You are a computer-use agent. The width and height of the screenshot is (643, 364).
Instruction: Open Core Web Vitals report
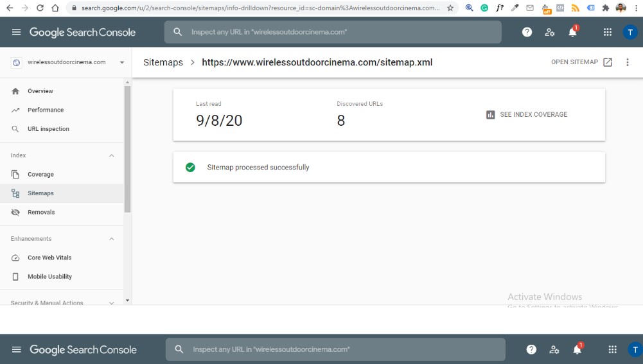tap(49, 257)
